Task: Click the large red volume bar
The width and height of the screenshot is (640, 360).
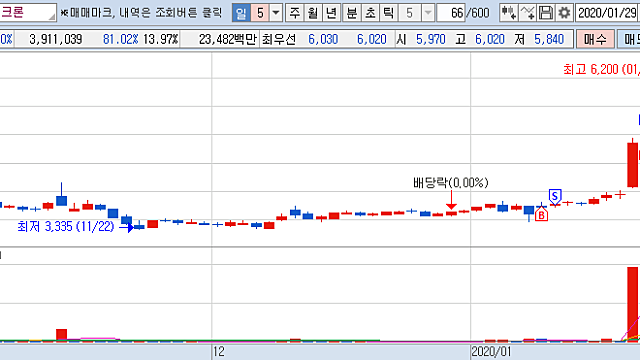Action: 633,304
